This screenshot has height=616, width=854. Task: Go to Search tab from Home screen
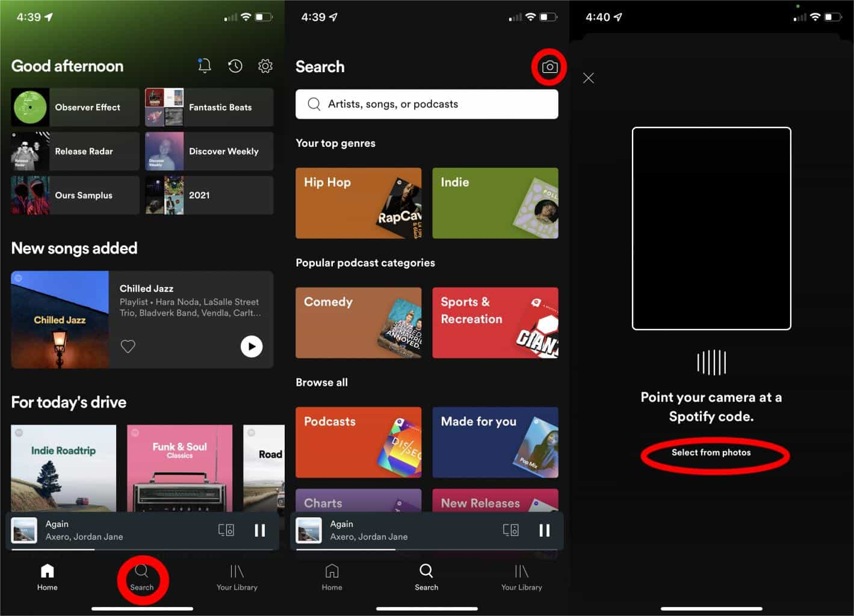(142, 577)
